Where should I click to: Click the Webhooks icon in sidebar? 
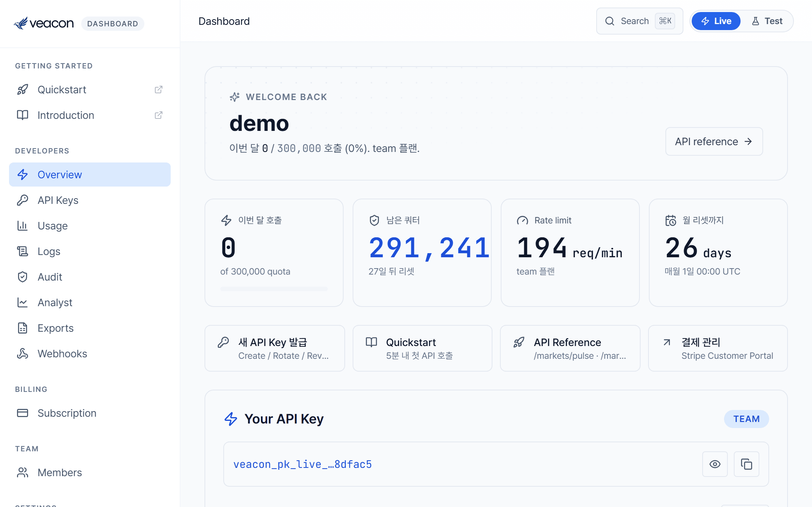tap(23, 354)
